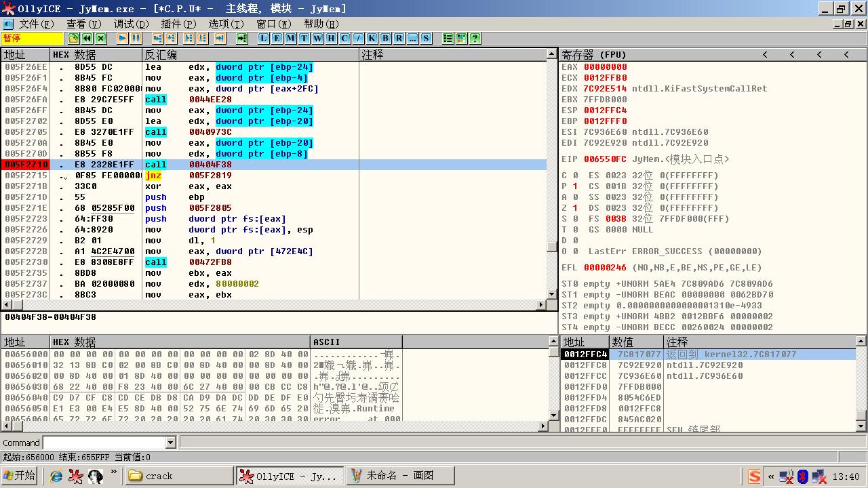Toggle register view via 寄存器 (FPU) header
868x488 pixels.
click(593, 54)
